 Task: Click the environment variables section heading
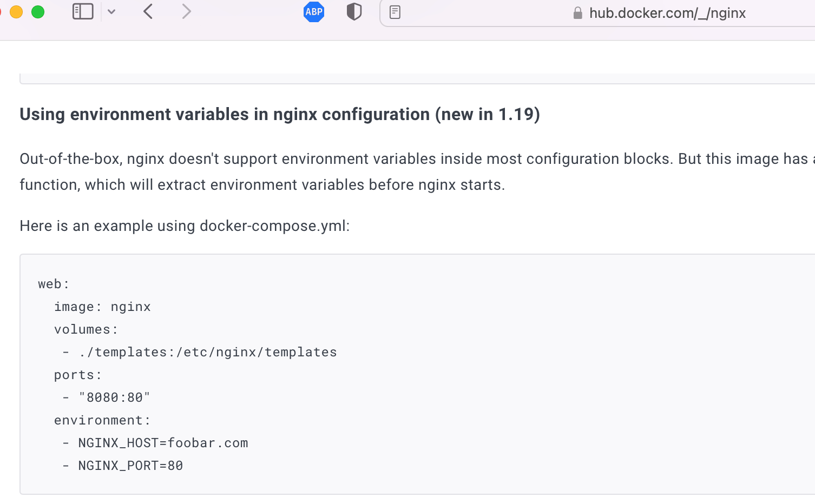point(280,114)
